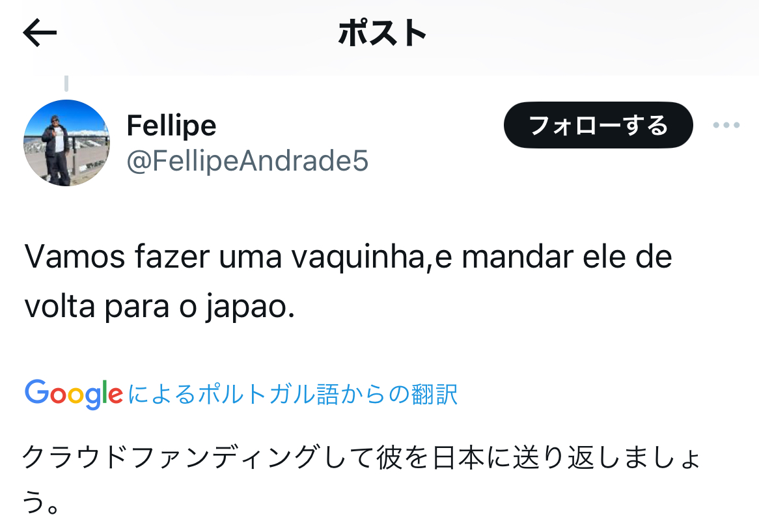The width and height of the screenshot is (759, 532).
Task: Click the Japanese translation starting クラウドファンディング
Action: tap(361, 457)
